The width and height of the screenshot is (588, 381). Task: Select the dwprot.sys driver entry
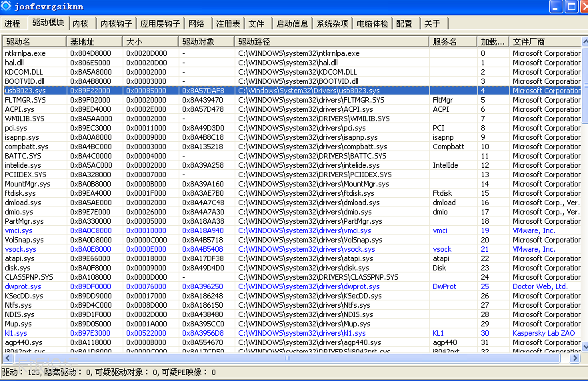click(x=292, y=286)
